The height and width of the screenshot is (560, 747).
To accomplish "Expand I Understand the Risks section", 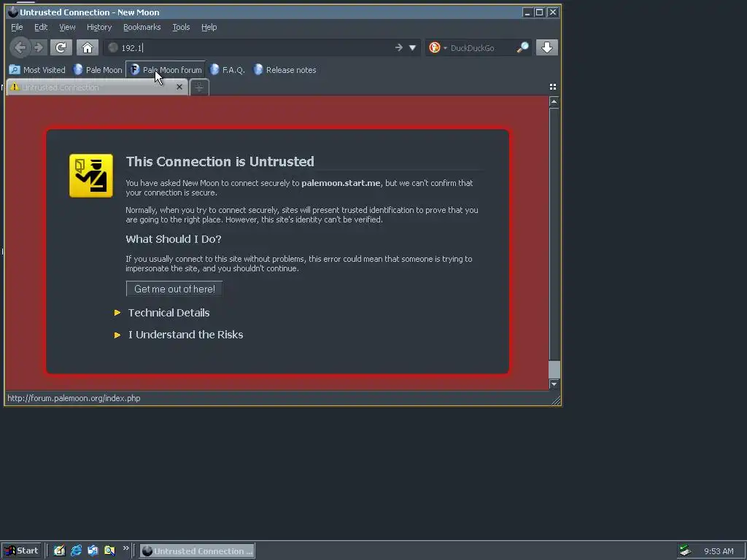I will [x=179, y=335].
